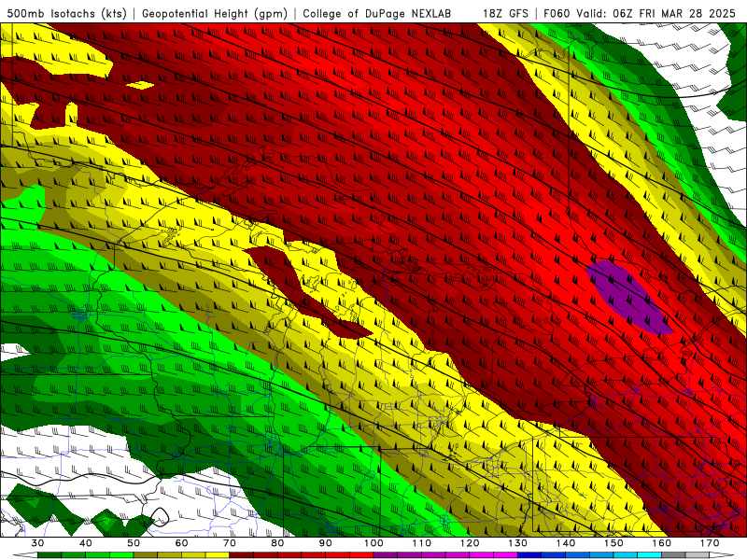
Task: Click the '170' legend value
Action: pos(710,543)
